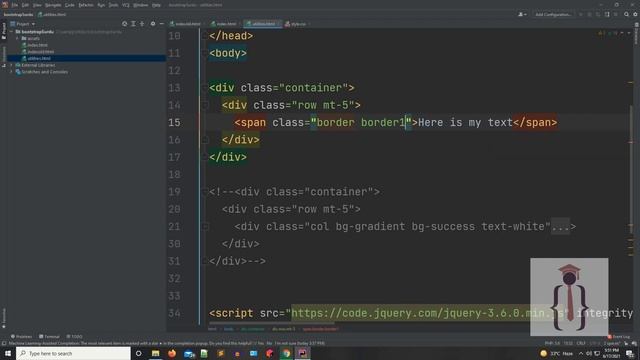
Task: Click the Add Configuration button
Action: (553, 15)
